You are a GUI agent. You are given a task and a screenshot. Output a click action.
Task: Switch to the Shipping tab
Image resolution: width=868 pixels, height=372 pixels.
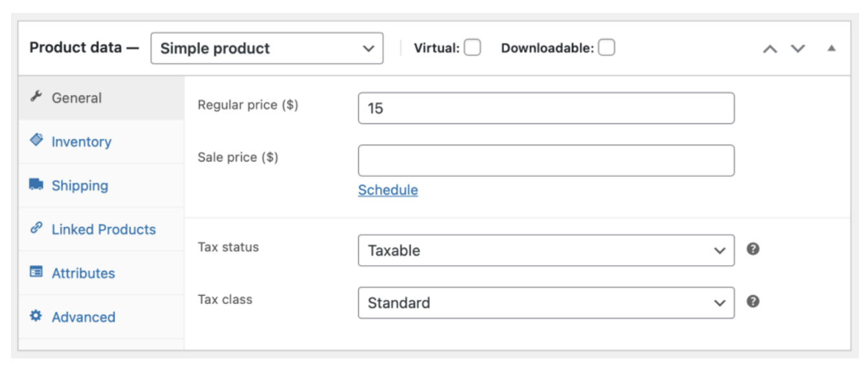click(x=102, y=185)
